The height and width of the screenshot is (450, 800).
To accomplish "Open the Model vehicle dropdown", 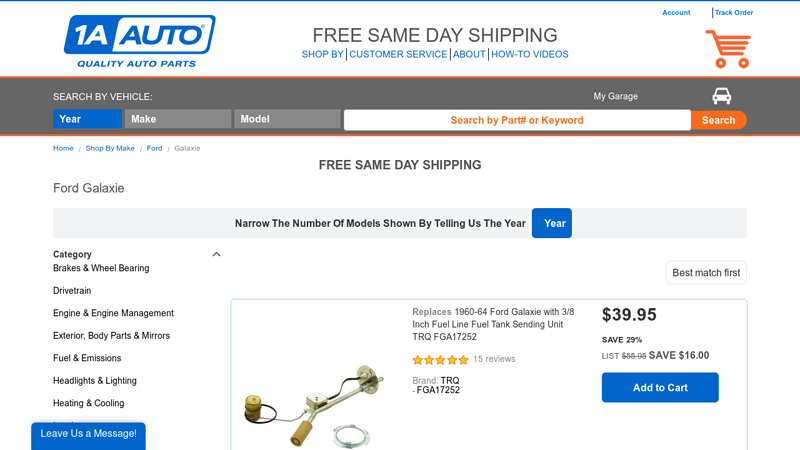I will click(287, 119).
